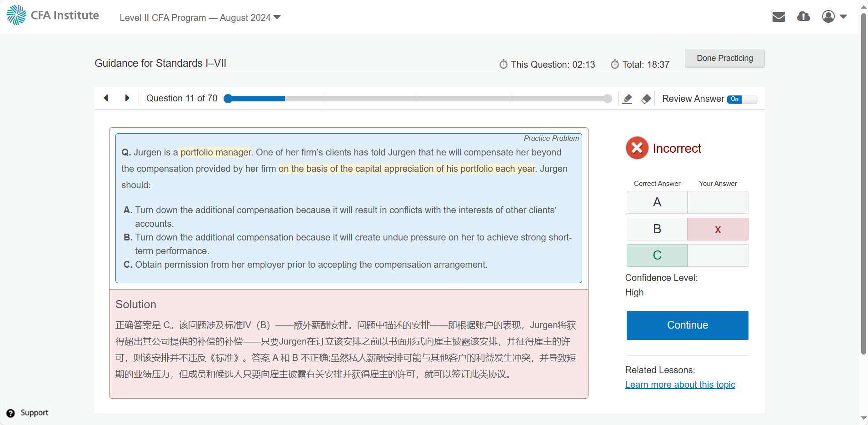Expand the account menu caret
Viewport: 868px width, 425px height.
tap(843, 17)
